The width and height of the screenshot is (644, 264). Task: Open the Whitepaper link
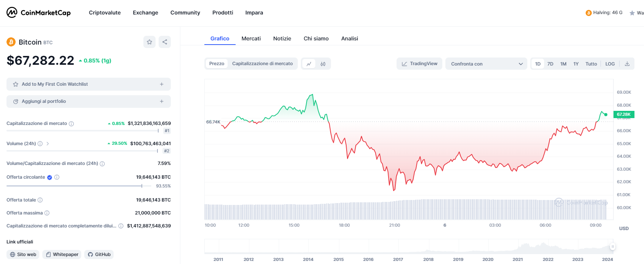[62, 254]
